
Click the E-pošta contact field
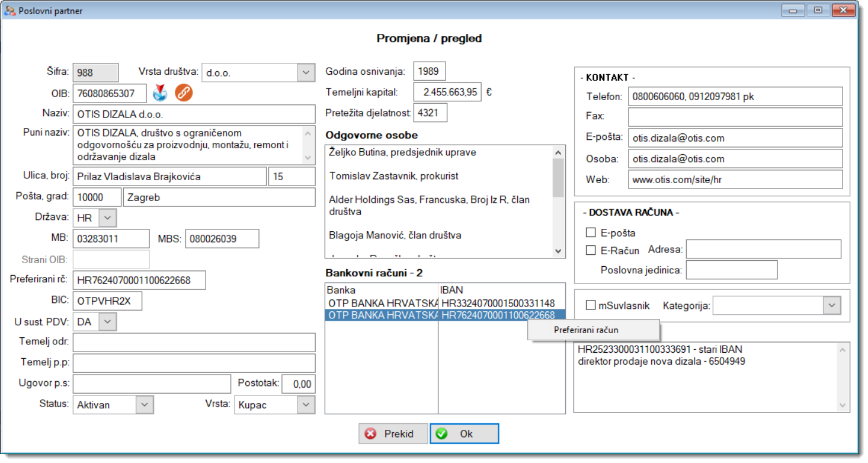(x=735, y=138)
